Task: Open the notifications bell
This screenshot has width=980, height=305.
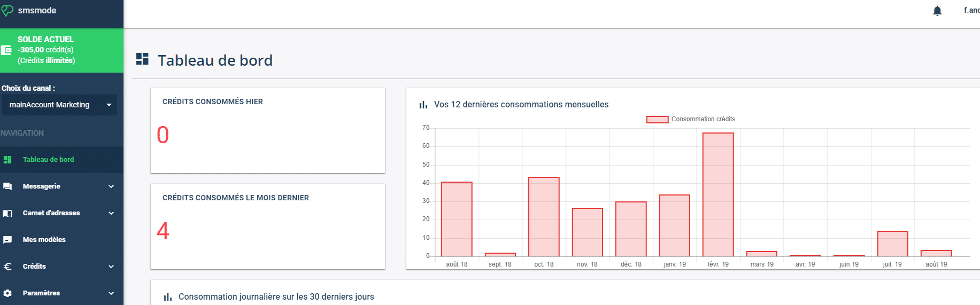Action: pyautogui.click(x=937, y=11)
